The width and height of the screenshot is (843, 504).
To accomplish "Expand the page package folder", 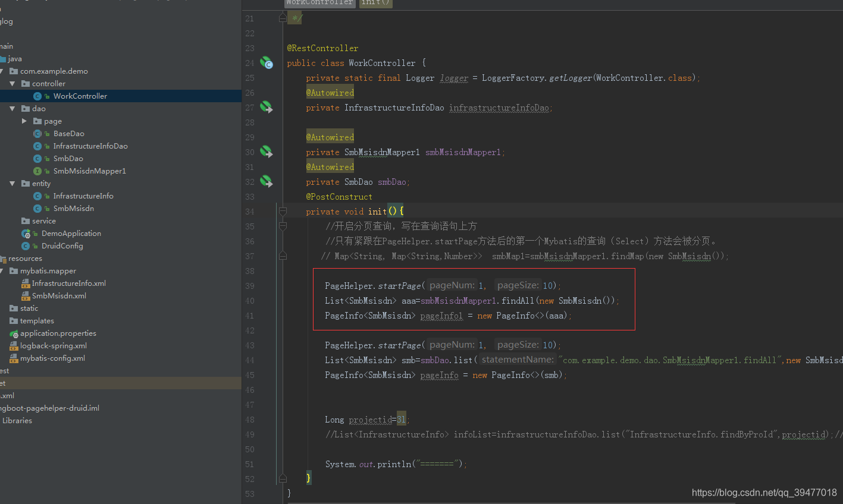I will (x=24, y=121).
